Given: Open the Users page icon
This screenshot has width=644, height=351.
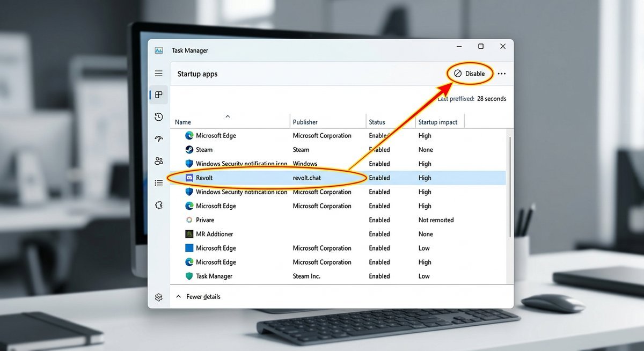Looking at the screenshot, I should (158, 160).
